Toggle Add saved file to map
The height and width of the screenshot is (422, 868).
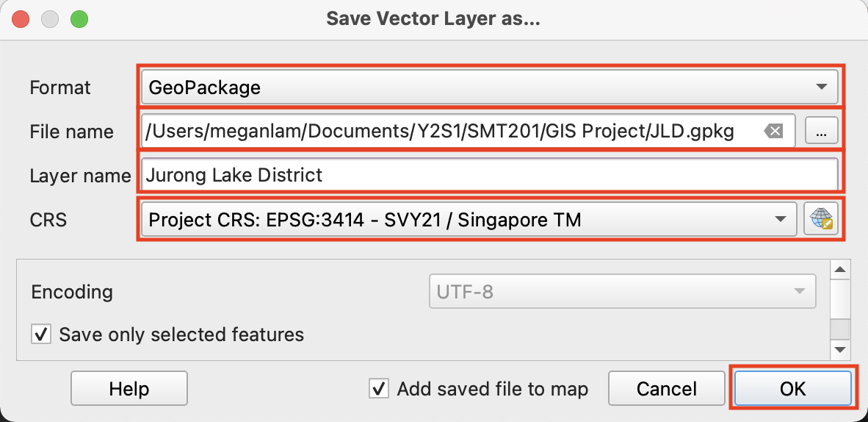pyautogui.click(x=379, y=389)
